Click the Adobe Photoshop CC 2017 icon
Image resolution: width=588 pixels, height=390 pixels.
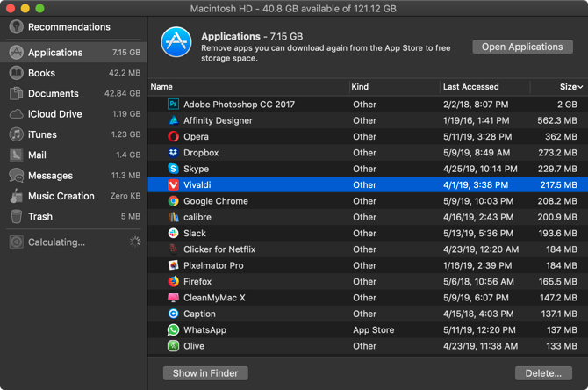point(174,105)
